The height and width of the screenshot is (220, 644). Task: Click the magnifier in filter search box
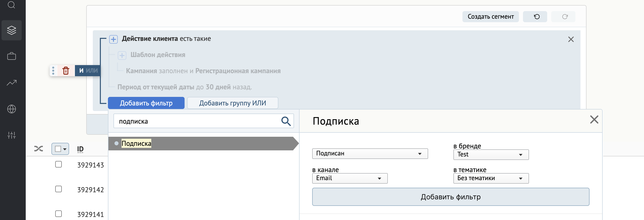tap(286, 121)
